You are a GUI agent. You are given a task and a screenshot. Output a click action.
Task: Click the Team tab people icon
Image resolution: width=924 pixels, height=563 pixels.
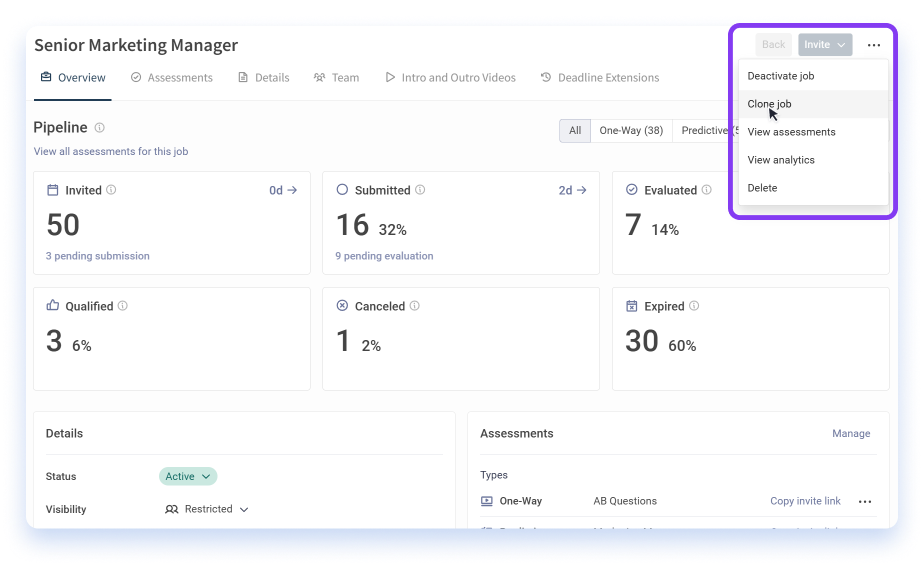coord(319,77)
